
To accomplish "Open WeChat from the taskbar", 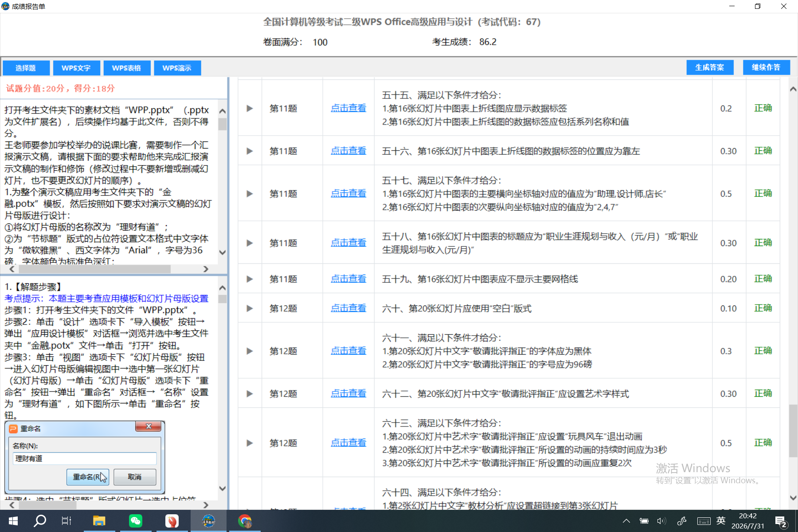I will (135, 521).
